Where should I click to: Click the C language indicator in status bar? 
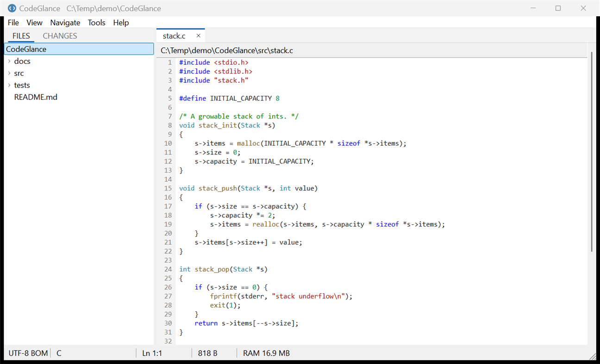tap(59, 353)
